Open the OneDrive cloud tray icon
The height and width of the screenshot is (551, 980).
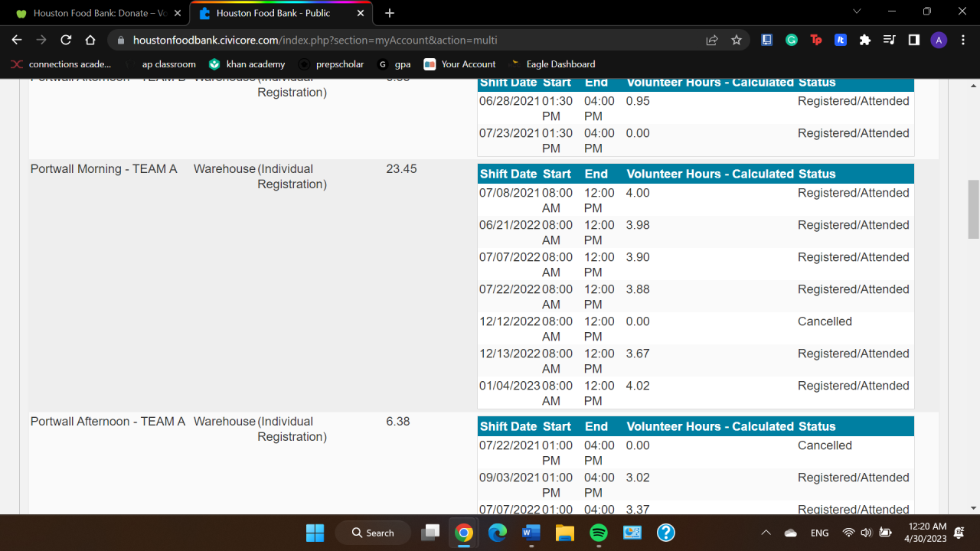click(791, 533)
